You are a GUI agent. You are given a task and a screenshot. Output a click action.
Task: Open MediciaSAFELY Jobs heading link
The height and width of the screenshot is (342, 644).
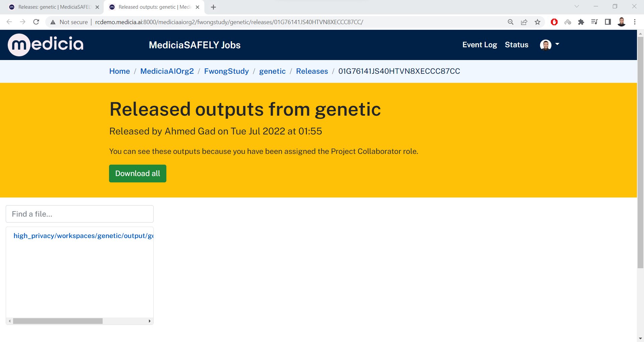coord(195,45)
